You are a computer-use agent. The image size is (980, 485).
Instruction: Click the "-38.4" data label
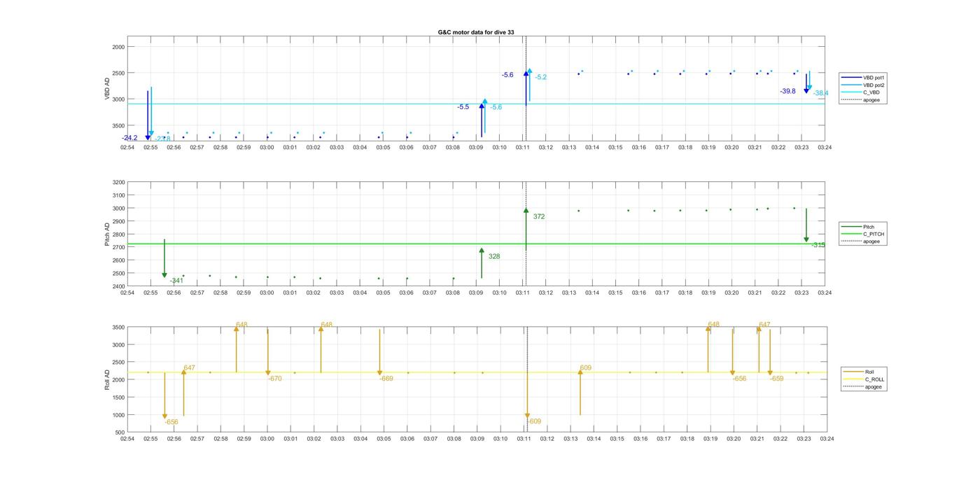(820, 93)
